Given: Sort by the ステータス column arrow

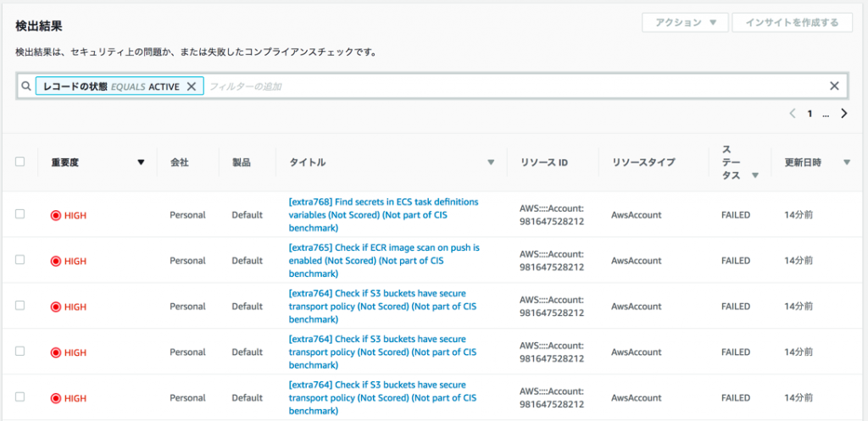Looking at the screenshot, I should click(x=754, y=175).
